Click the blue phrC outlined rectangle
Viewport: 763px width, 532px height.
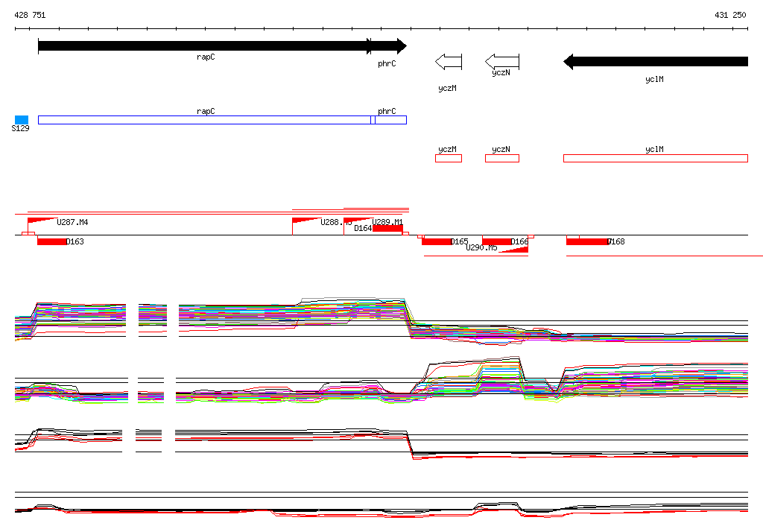point(390,120)
